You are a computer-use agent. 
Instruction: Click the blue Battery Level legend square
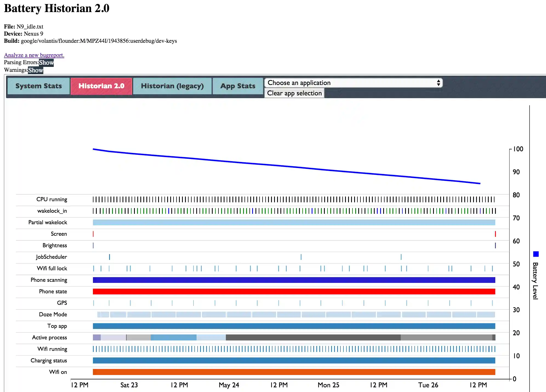point(536,254)
